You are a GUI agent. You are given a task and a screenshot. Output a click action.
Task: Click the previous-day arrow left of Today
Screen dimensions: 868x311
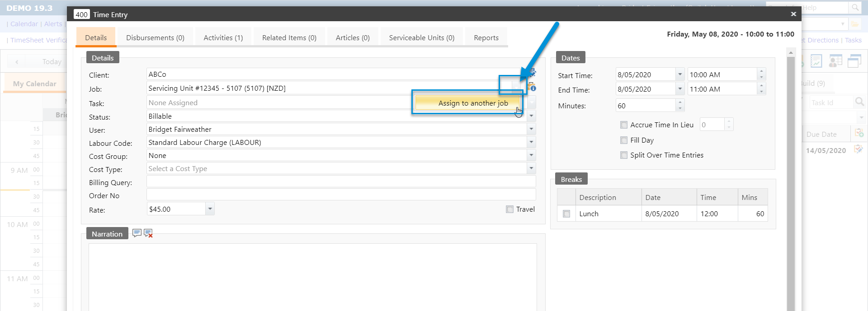tap(17, 62)
